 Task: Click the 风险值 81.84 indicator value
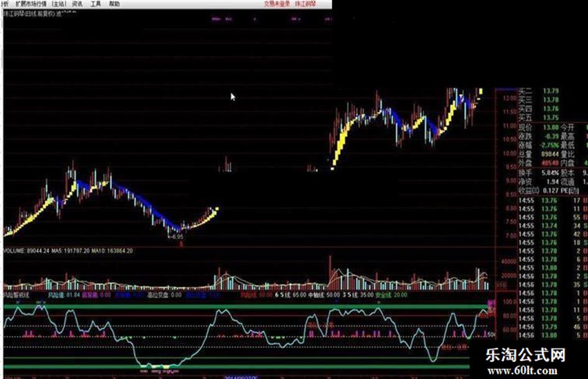63,295
